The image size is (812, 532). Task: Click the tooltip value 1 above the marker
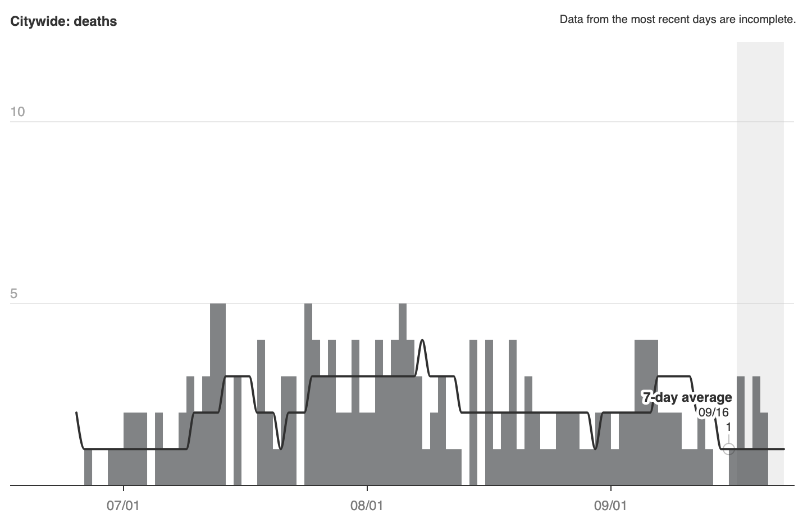coord(728,427)
